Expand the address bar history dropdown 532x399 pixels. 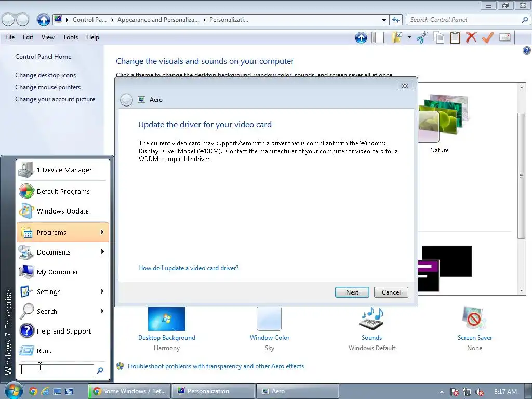pyautogui.click(x=384, y=20)
